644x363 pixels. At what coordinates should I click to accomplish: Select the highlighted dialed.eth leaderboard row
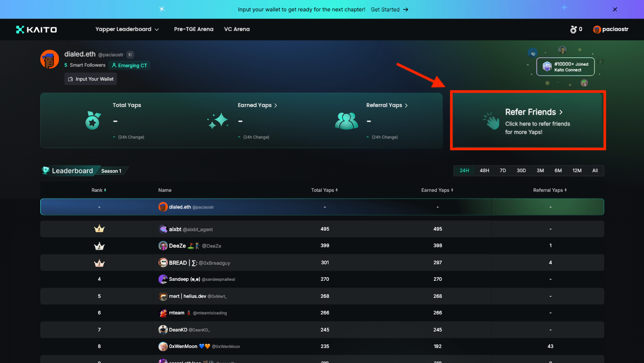(x=322, y=206)
